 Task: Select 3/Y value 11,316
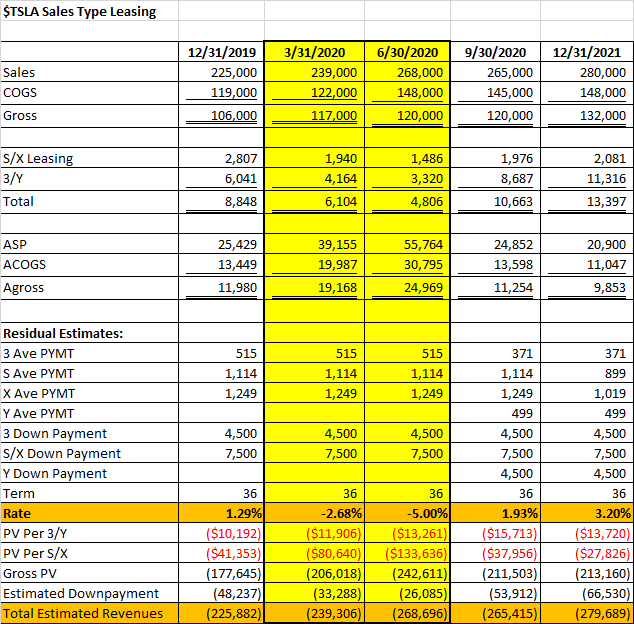[x=607, y=179]
